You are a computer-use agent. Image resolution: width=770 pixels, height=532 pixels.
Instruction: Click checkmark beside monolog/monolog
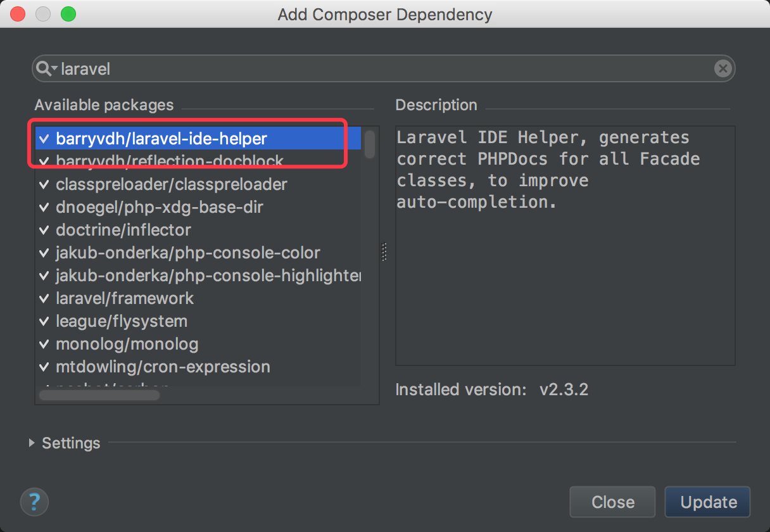(x=44, y=344)
